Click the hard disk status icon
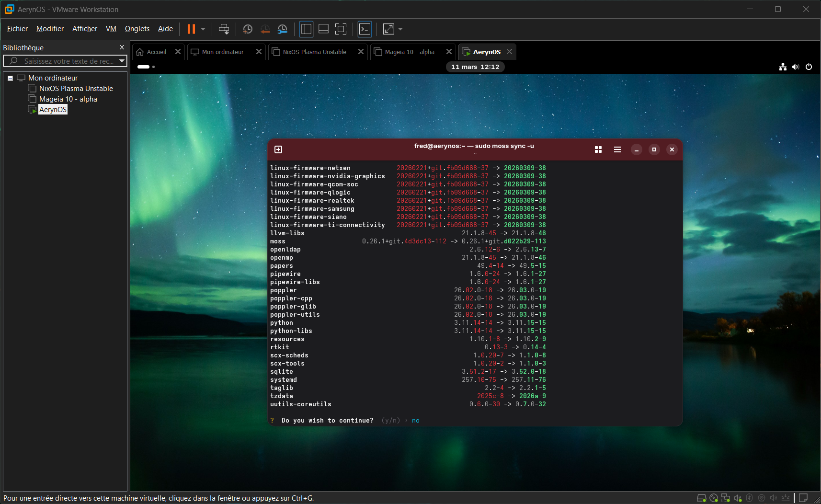 click(701, 498)
